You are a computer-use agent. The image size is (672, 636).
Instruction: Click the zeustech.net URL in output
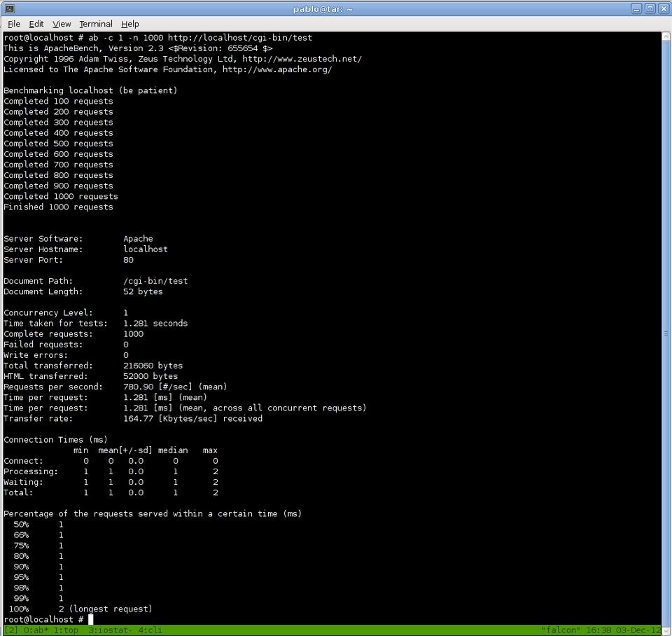[x=302, y=59]
